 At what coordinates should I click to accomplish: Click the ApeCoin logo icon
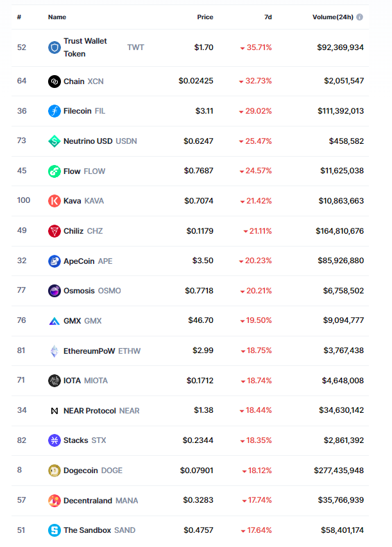tap(54, 261)
